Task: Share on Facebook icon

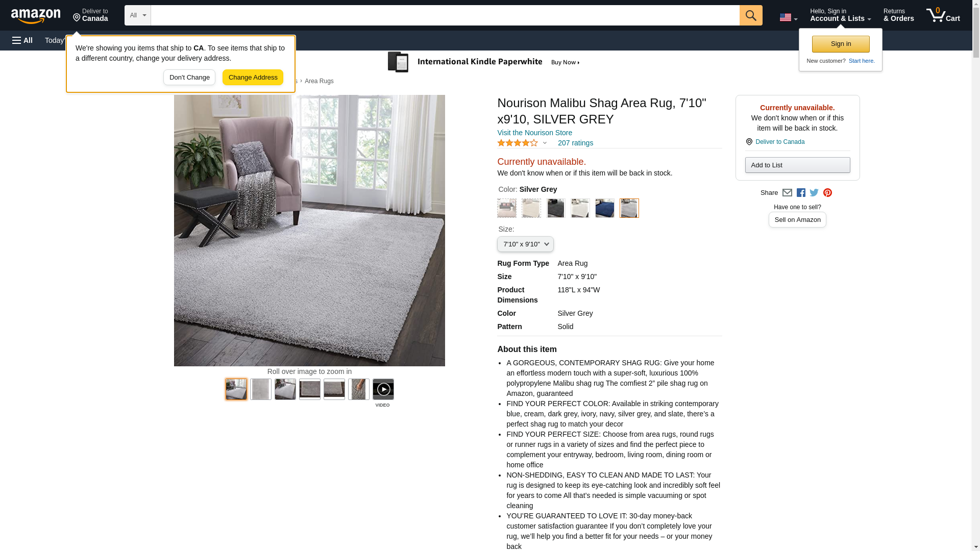Action: click(801, 193)
